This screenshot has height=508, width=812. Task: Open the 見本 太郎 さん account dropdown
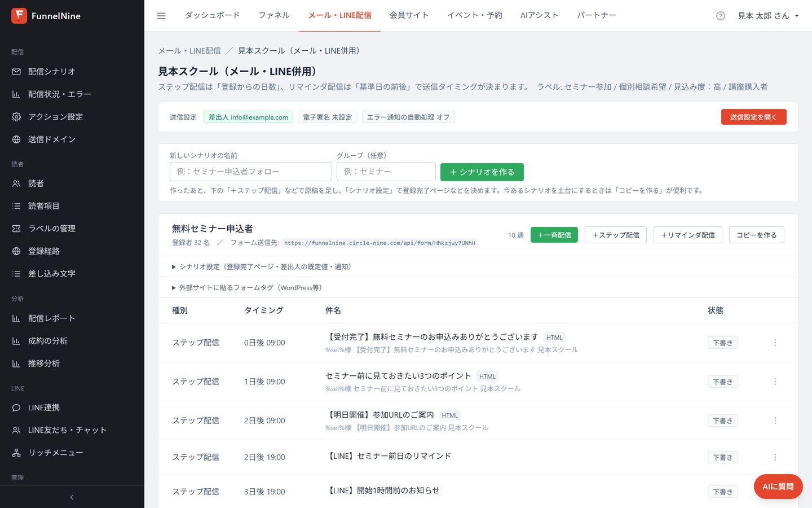click(768, 16)
